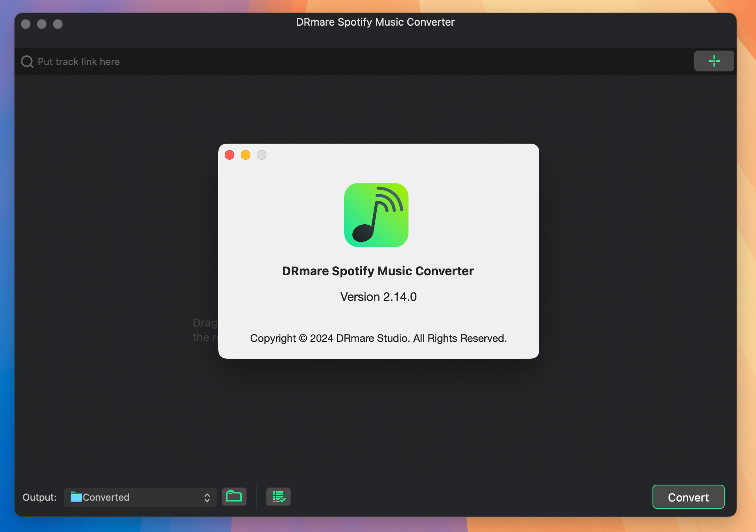Click the green plus add-track button

[714, 61]
